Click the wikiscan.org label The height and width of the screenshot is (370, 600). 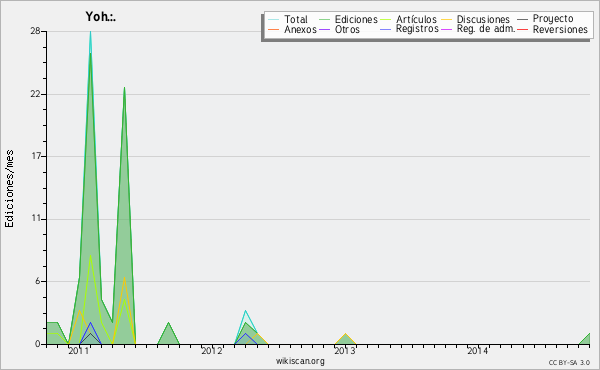(300, 361)
